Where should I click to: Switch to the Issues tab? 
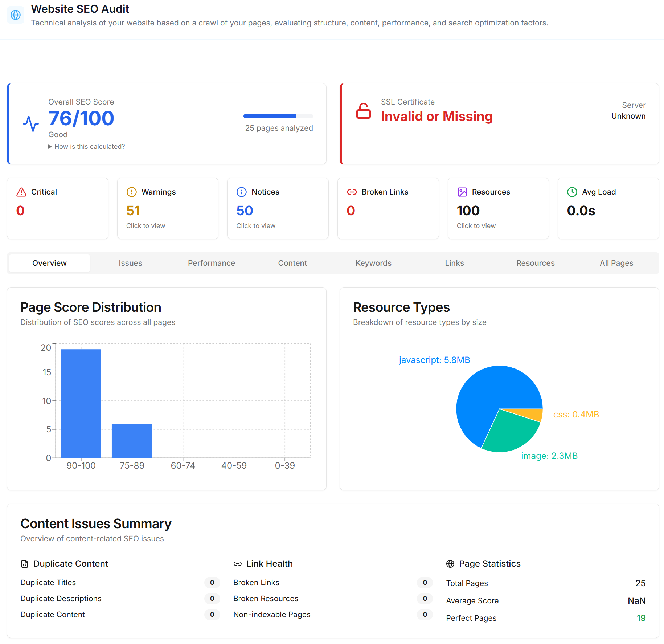pyautogui.click(x=130, y=263)
